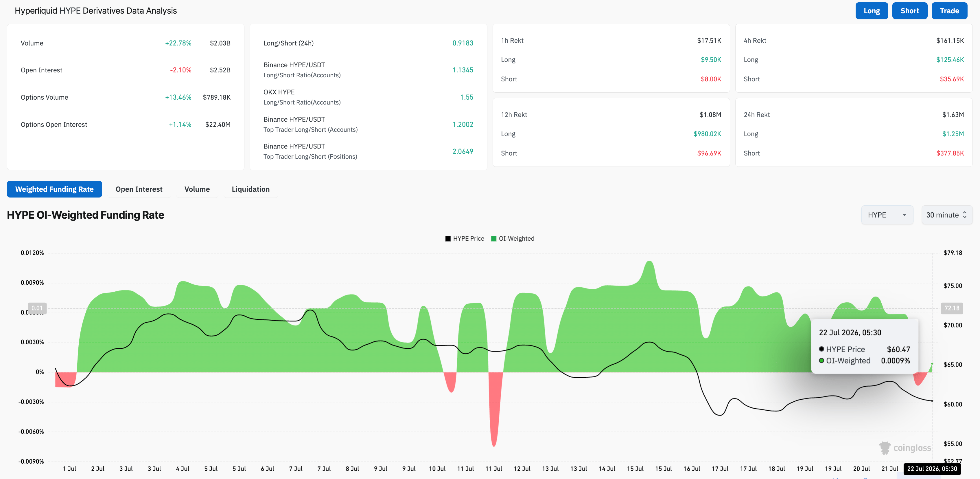
Task: Click the coinglass watermark logo icon
Action: 885,448
